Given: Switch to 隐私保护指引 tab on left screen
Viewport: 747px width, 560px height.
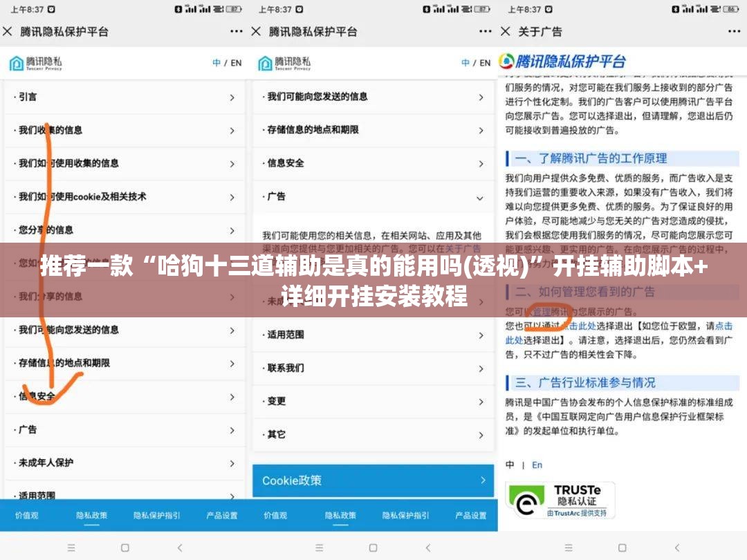Looking at the screenshot, I should coord(157,515).
